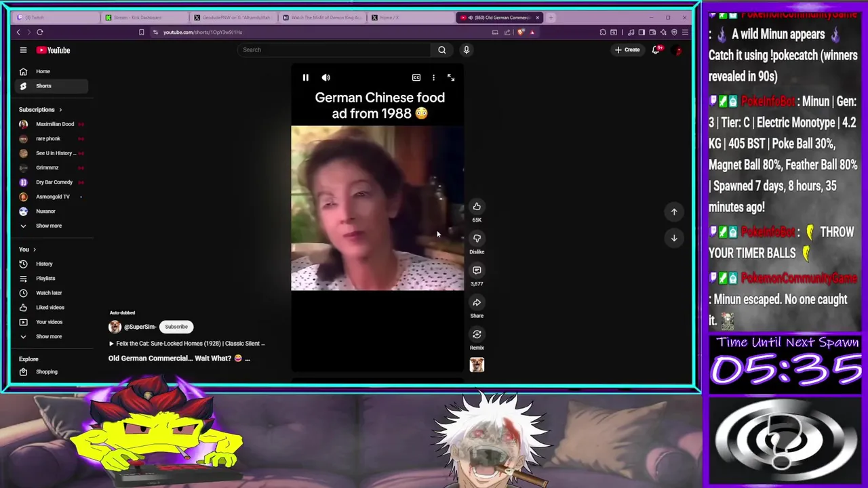This screenshot has width=868, height=488.
Task: Click the search magnifier button
Action: click(442, 49)
